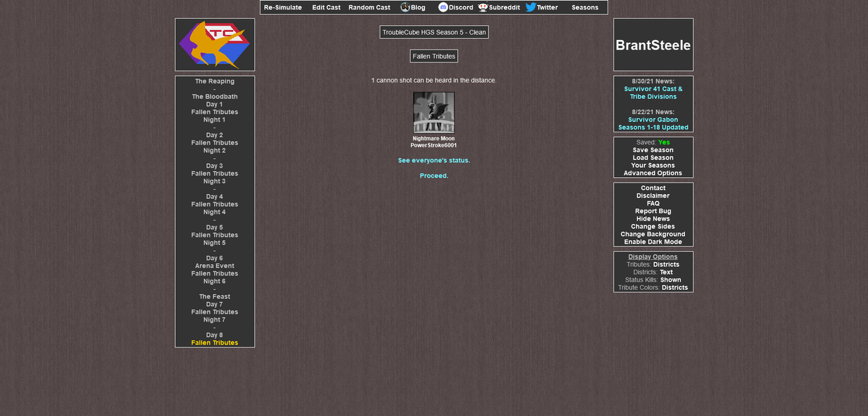
Task: Open the BrantSteele site logo
Action: [x=653, y=45]
